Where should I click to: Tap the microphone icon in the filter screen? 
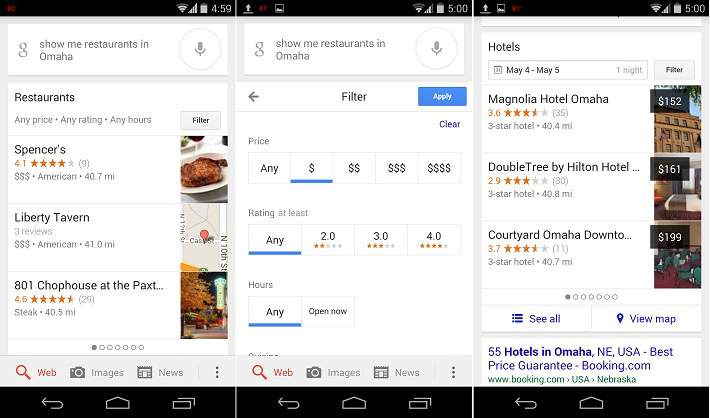[x=437, y=48]
